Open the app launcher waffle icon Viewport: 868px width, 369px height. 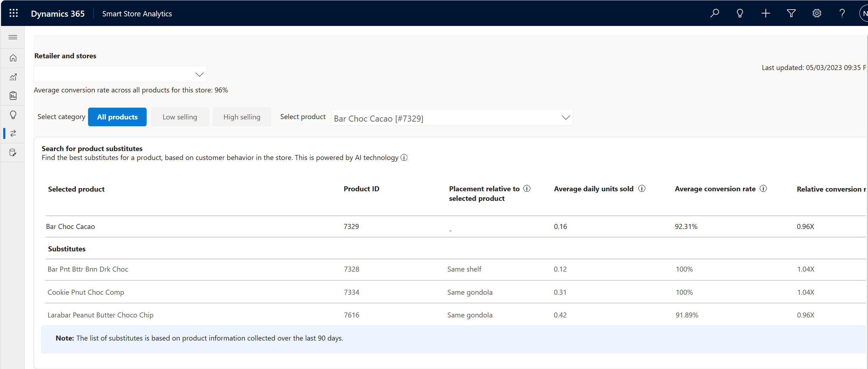coord(13,13)
